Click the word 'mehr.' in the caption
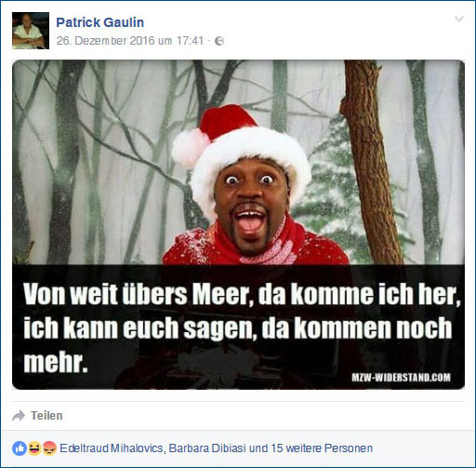This screenshot has height=468, width=476. (56, 362)
